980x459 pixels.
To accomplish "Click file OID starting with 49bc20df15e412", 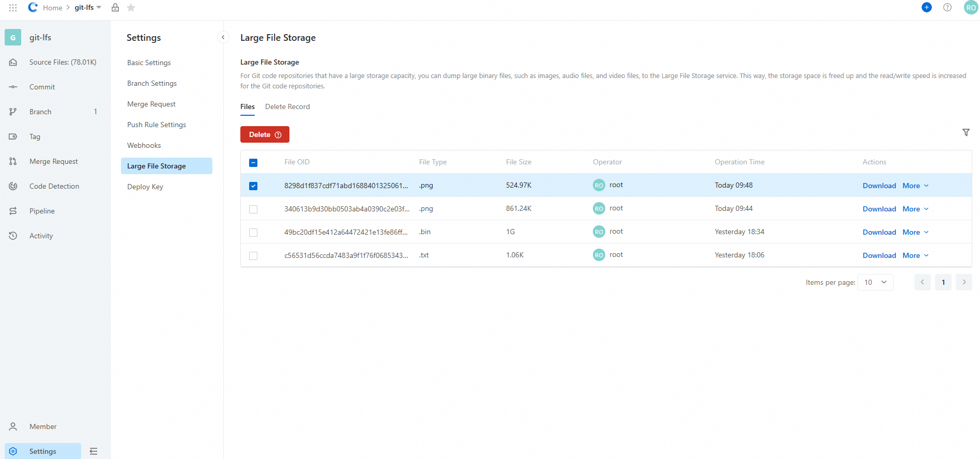I will [x=346, y=232].
